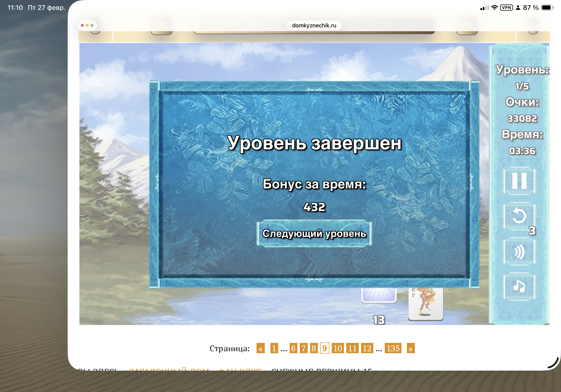Go to next page arrow »

(410, 348)
